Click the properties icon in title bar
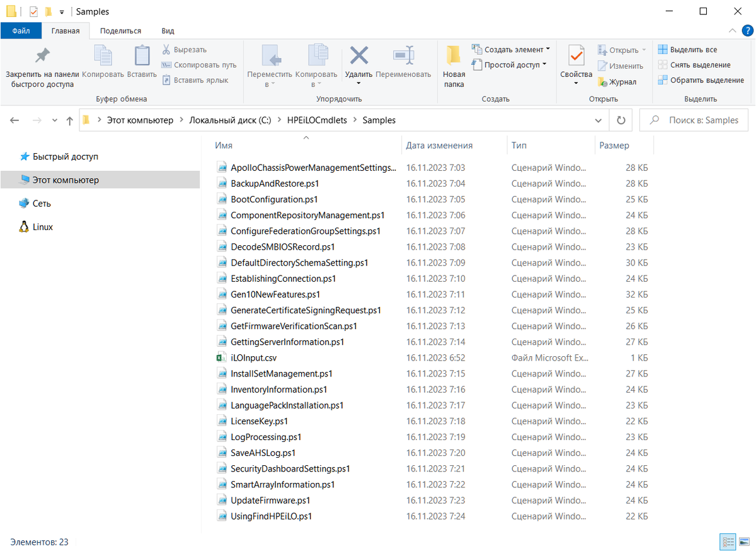 click(x=34, y=11)
